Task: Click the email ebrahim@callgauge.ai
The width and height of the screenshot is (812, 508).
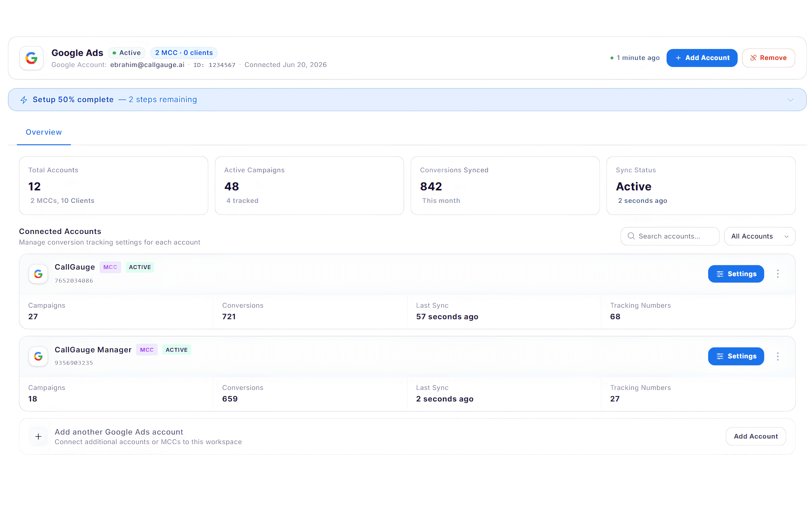Action: pos(147,65)
